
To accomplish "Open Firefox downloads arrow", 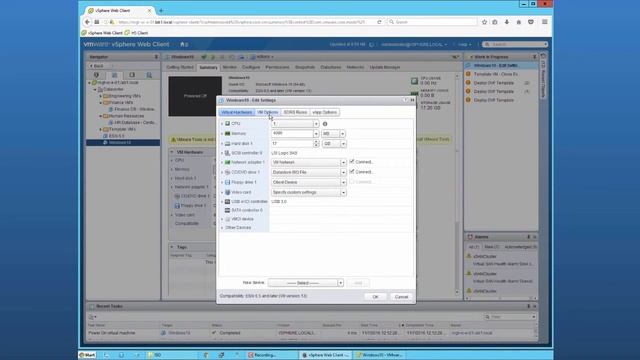I will tap(507, 22).
